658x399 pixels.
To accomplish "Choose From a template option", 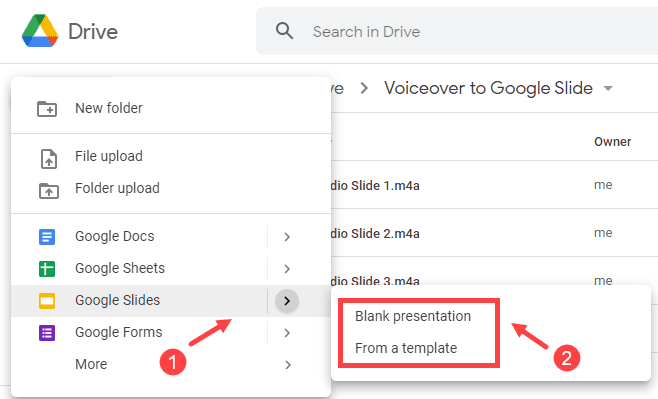I will [406, 348].
